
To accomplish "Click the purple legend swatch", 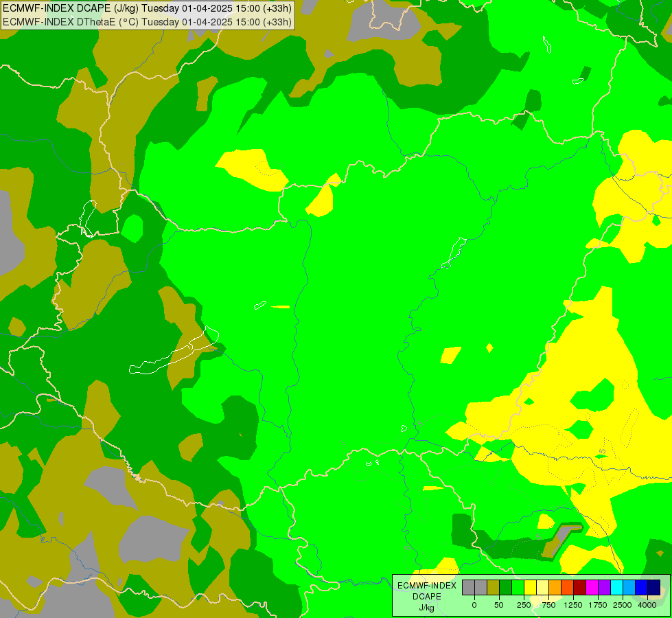I will (x=604, y=587).
